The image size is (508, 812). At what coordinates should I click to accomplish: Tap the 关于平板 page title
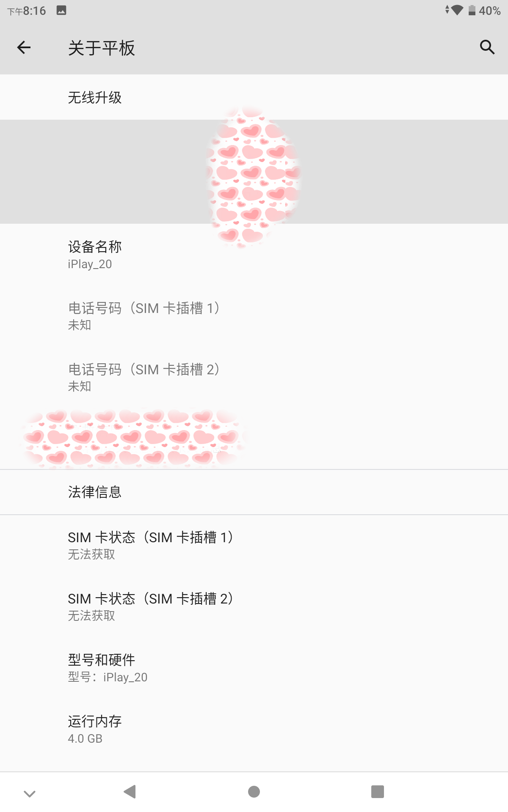(x=102, y=48)
